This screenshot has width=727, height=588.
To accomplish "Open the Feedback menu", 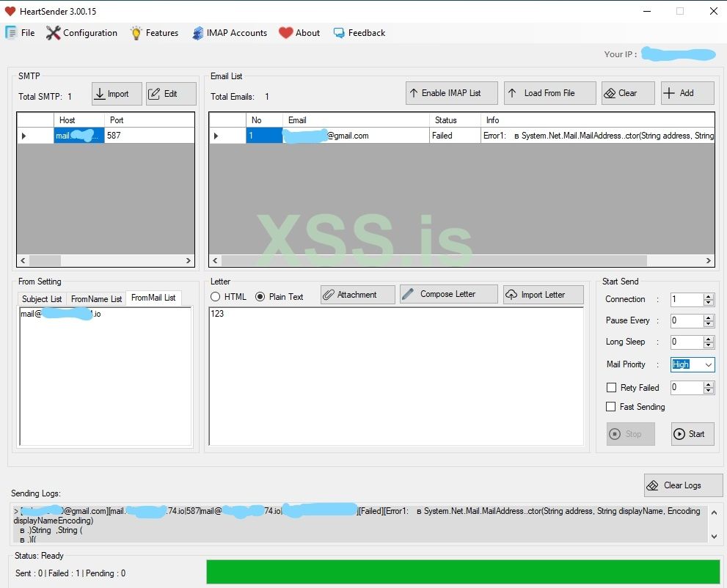I will 359,33.
